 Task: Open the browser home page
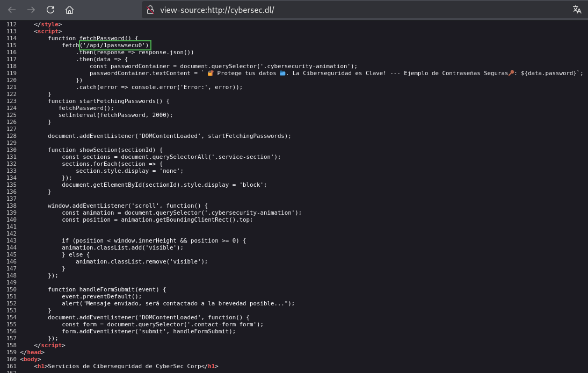click(x=69, y=10)
